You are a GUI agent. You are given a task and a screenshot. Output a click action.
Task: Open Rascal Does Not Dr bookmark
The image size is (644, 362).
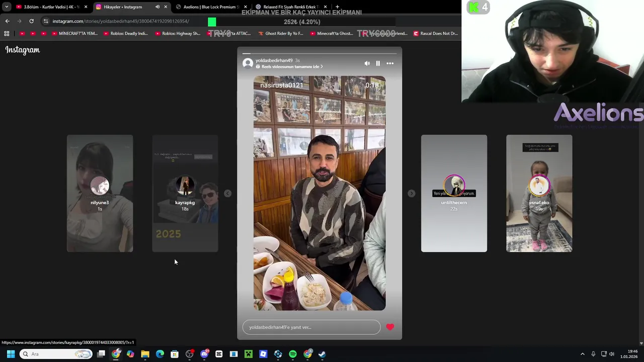click(x=436, y=33)
